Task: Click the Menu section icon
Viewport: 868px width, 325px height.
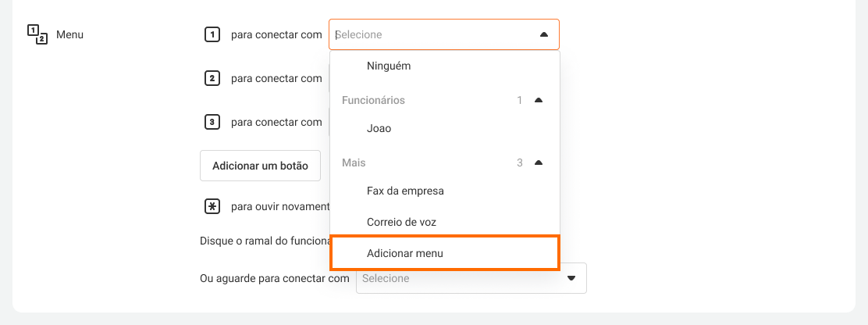Action: point(37,34)
